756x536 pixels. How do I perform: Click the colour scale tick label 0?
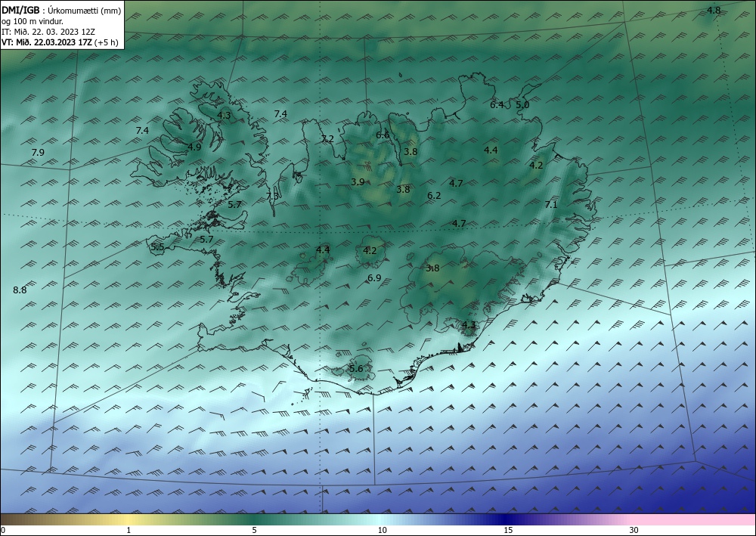pos(3,530)
